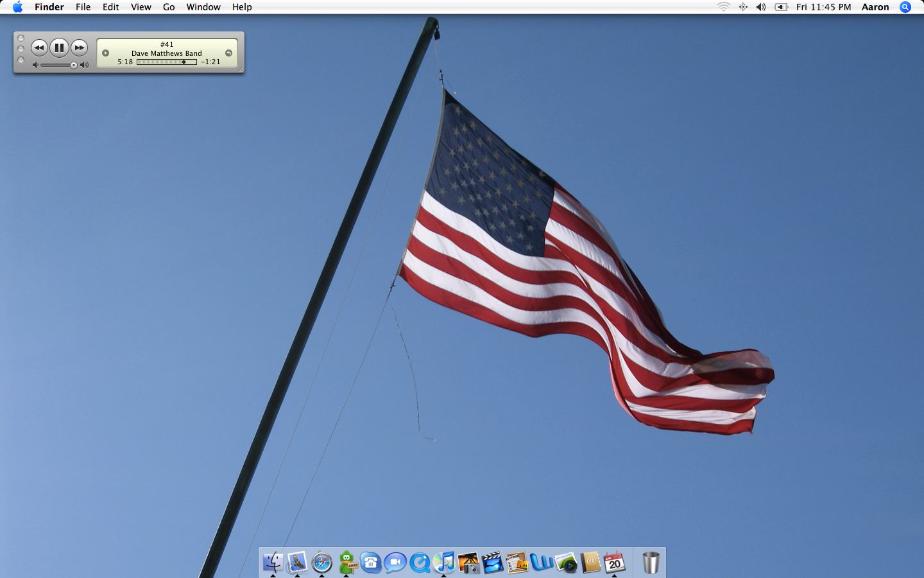The image size is (924, 578).
Task: Launch QuickTime Player from the Dock
Action: pos(420,563)
